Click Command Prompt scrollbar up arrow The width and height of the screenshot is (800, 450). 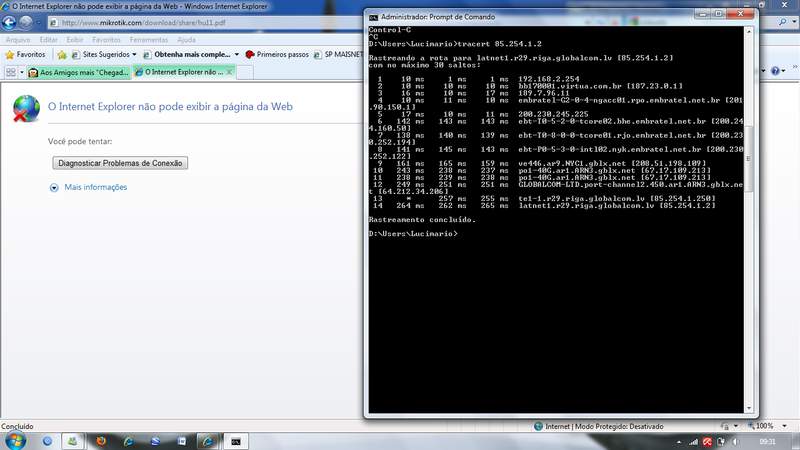(749, 31)
